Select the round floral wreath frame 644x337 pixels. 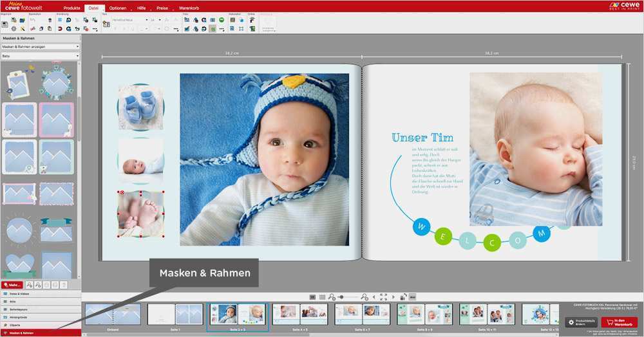pyautogui.click(x=56, y=82)
